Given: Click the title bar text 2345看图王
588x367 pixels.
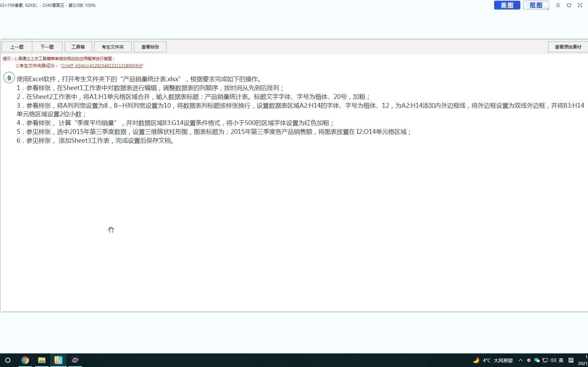Looking at the screenshot, I should [x=53, y=5].
